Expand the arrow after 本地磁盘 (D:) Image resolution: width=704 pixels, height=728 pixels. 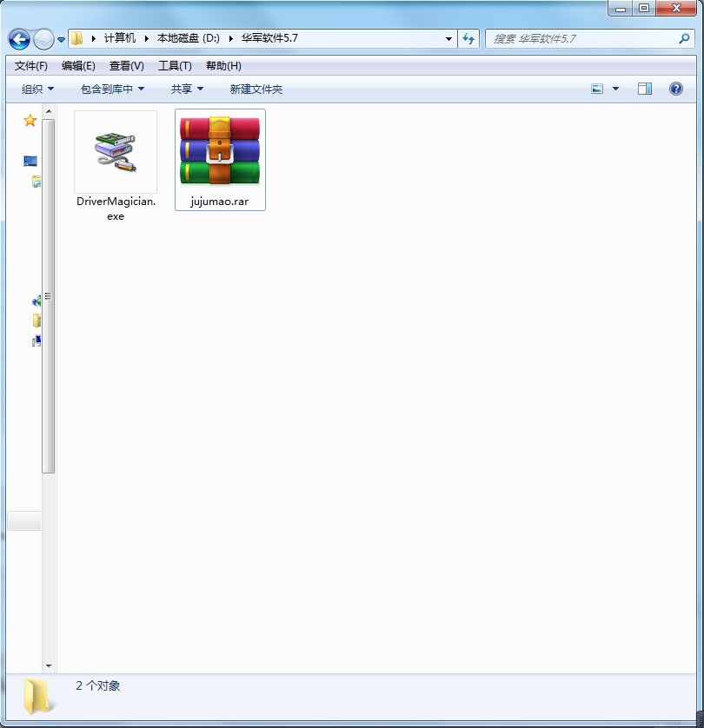(231, 38)
